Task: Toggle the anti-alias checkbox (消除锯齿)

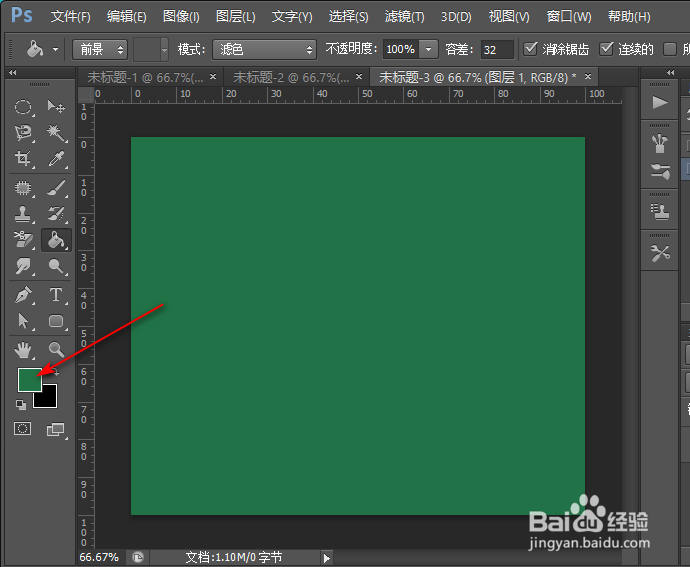Action: [x=531, y=48]
